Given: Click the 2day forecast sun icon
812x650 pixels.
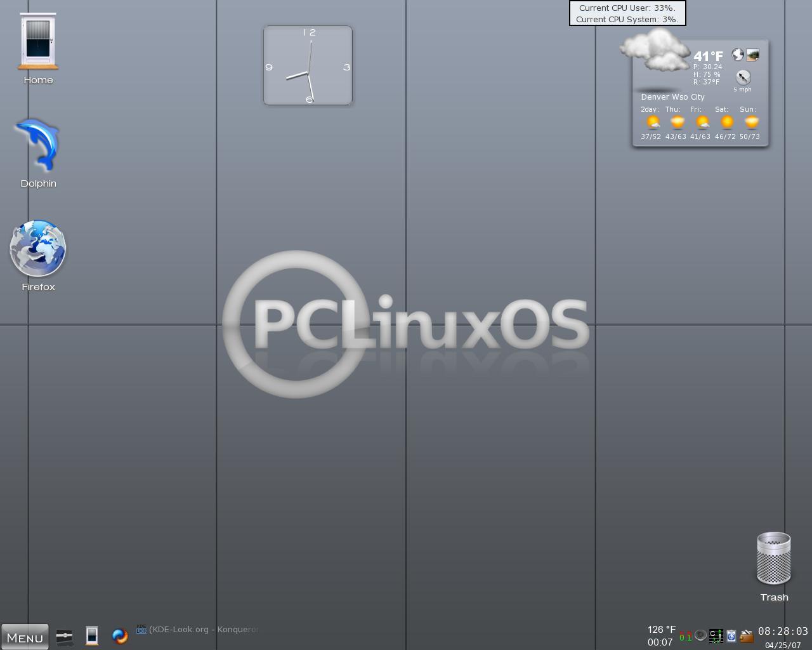Looking at the screenshot, I should tap(653, 122).
